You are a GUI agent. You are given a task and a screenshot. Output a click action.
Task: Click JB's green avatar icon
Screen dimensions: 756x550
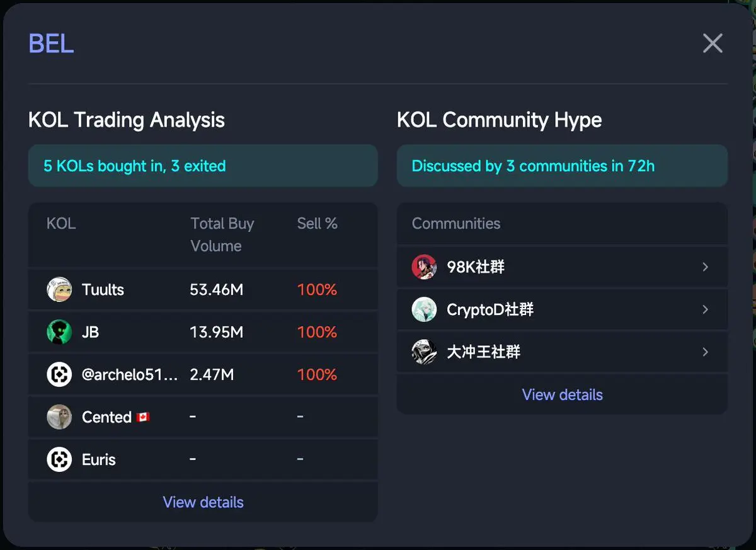pos(59,332)
